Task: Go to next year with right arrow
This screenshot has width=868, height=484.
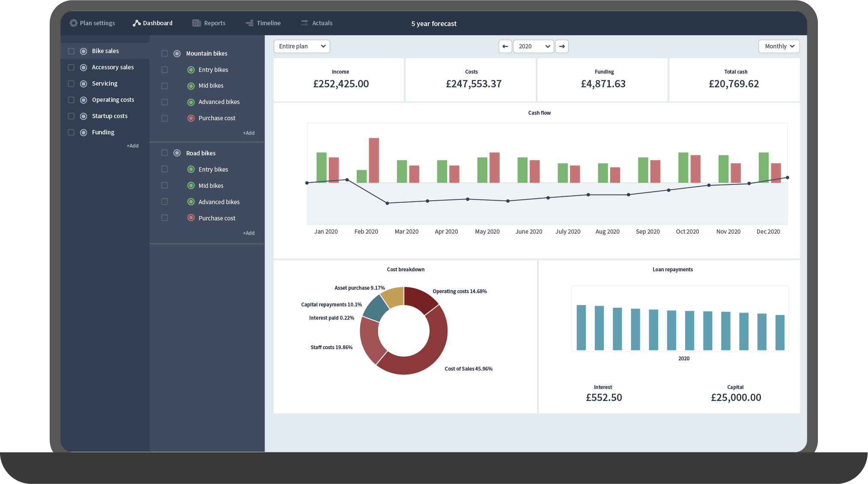Action: click(562, 46)
